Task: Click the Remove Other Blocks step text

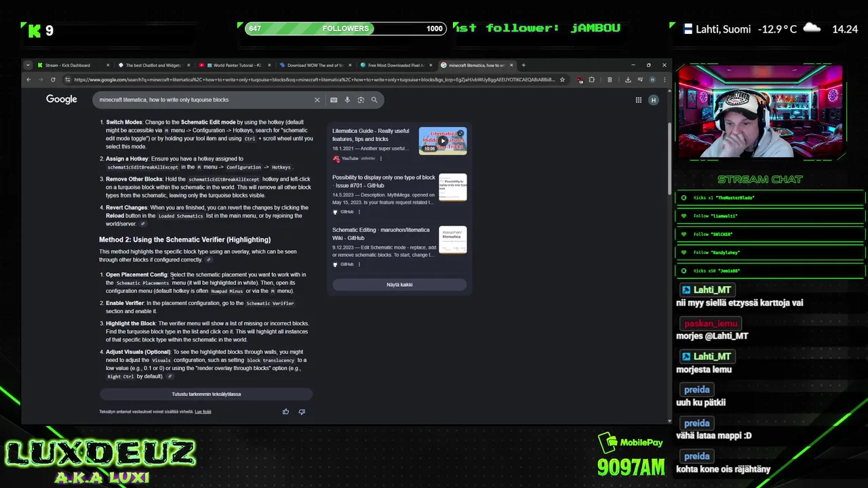Action: [209, 187]
